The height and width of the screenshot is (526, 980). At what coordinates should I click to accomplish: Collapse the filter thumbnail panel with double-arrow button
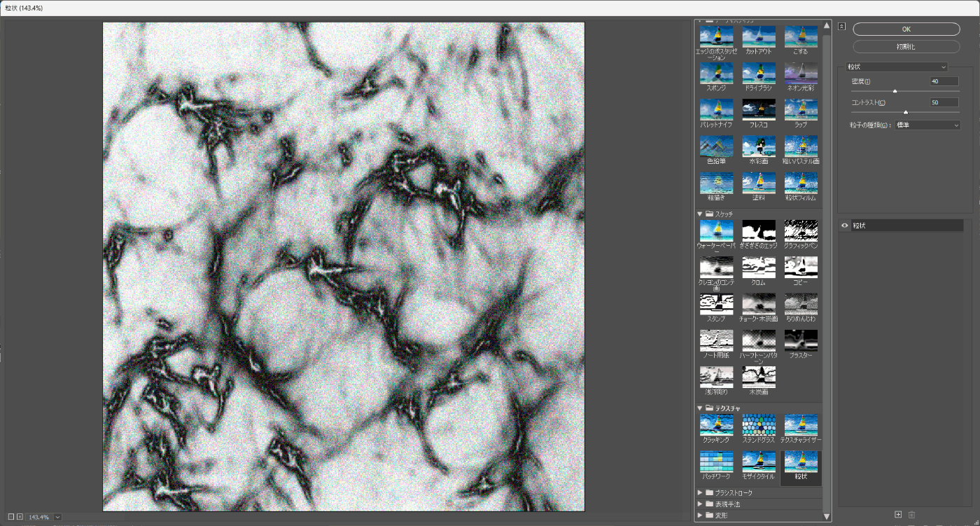coord(842,27)
